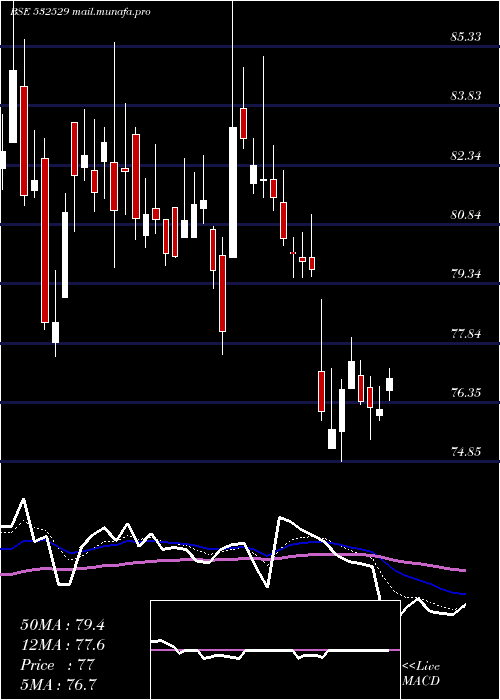
Task: Click the 50MA : 79.4 indicator text
Action: tap(62, 625)
